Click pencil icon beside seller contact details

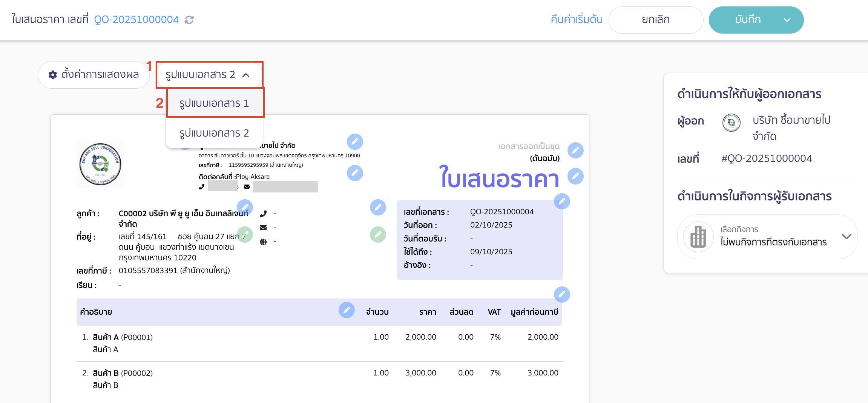click(x=354, y=172)
